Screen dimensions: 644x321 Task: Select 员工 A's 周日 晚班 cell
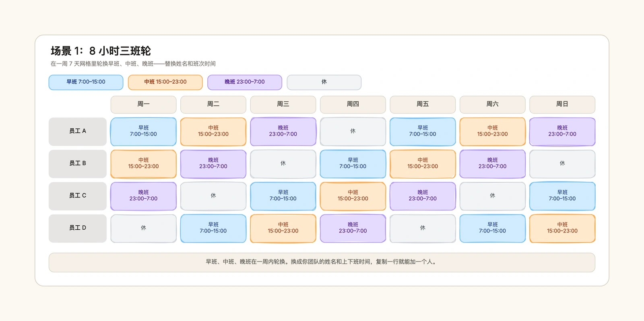pyautogui.click(x=562, y=131)
